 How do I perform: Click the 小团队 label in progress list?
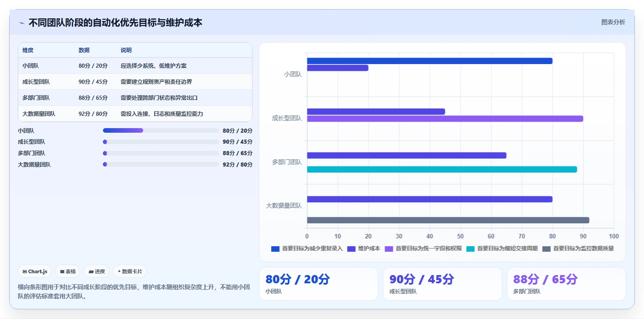point(26,130)
